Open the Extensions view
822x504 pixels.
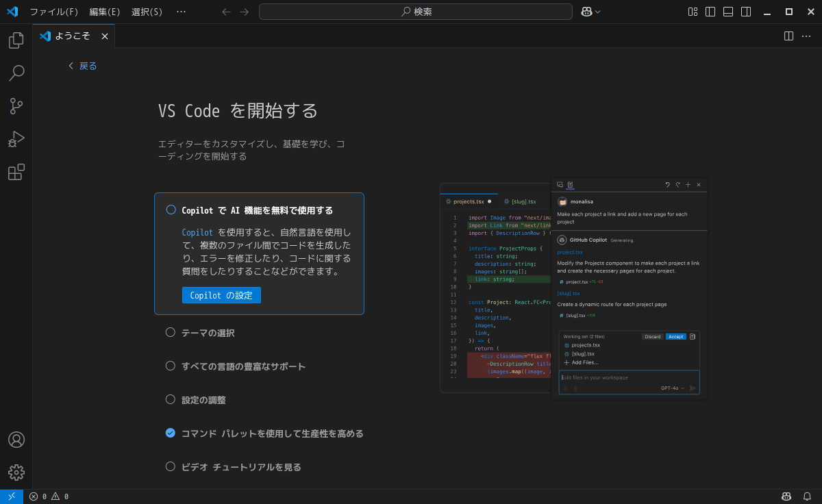tap(16, 172)
